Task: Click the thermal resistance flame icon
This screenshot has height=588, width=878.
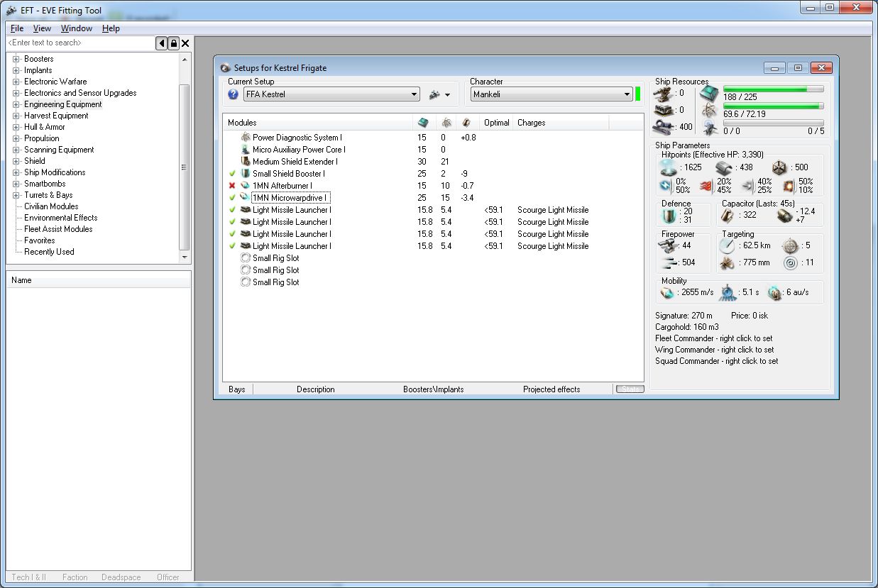Action: pyautogui.click(x=707, y=186)
